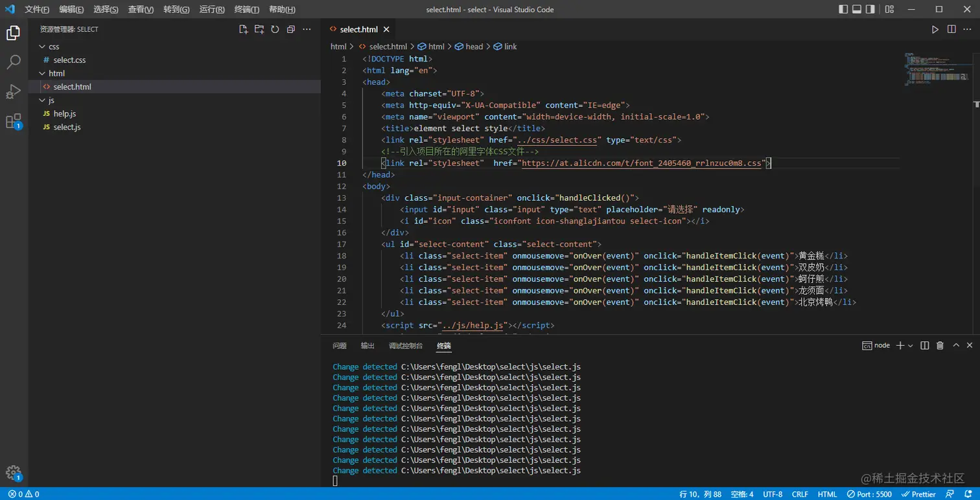Open the Search view in activity bar
This screenshot has height=500, width=980.
point(14,62)
